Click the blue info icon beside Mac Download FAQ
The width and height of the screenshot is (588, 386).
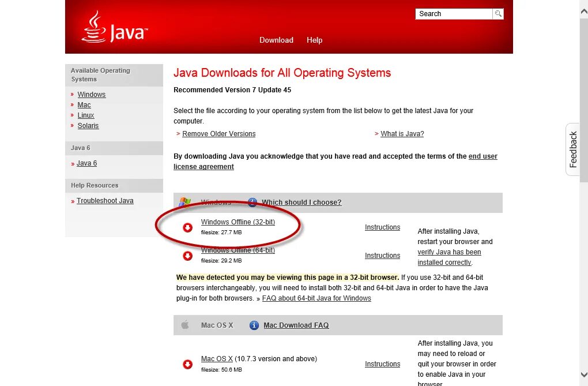point(254,325)
